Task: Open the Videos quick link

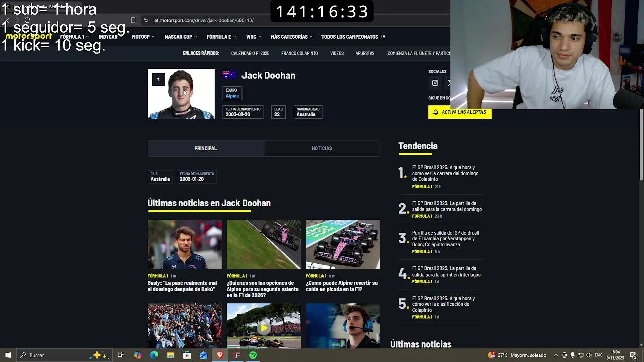Action: 337,53
